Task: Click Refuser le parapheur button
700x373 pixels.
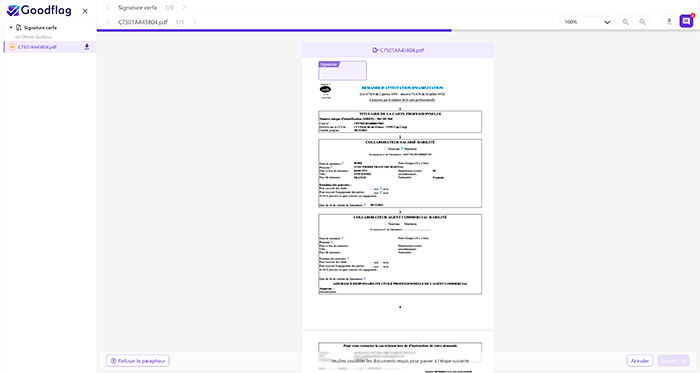Action: 138,361
